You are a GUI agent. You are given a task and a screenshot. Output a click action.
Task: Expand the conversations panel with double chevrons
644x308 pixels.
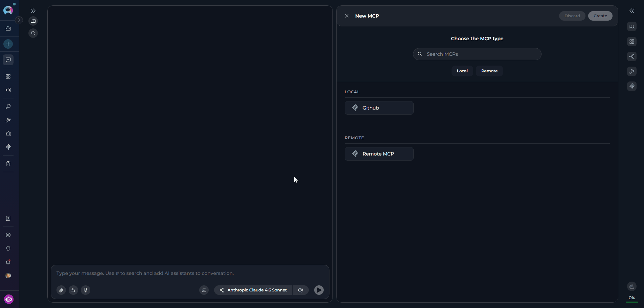click(x=33, y=11)
